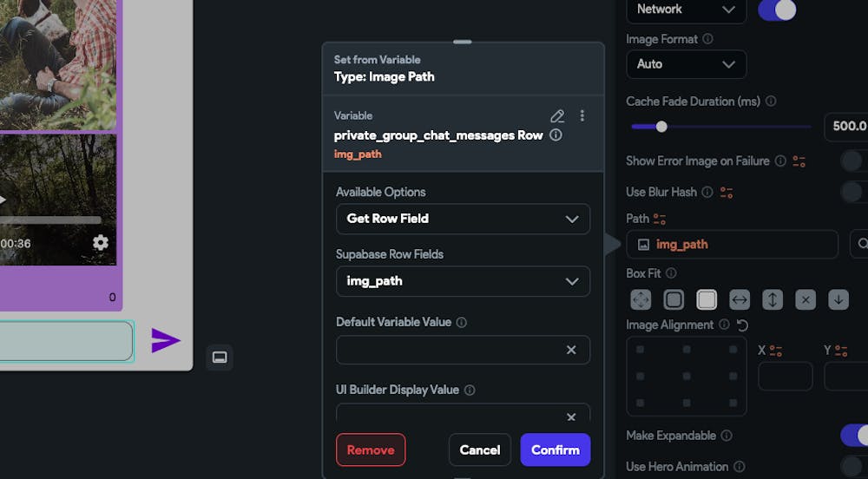
Task: Select the horizontal fit Box Fit icon
Action: (x=740, y=299)
